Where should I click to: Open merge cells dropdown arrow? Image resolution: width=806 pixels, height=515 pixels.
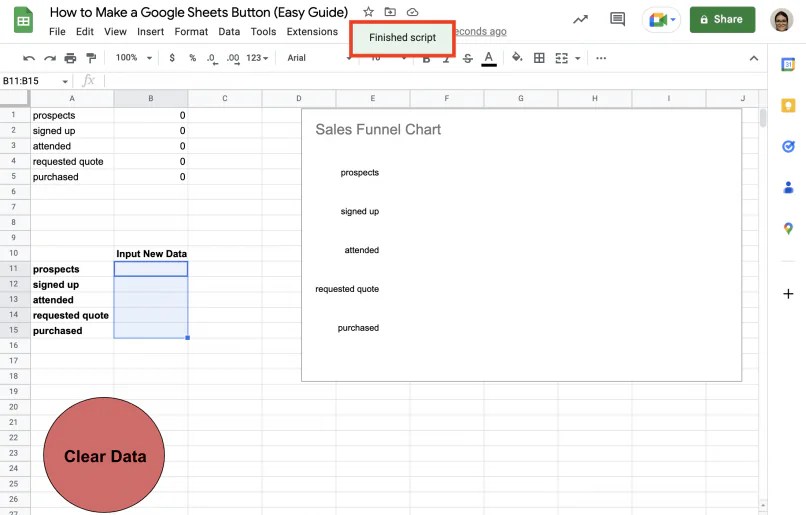578,59
